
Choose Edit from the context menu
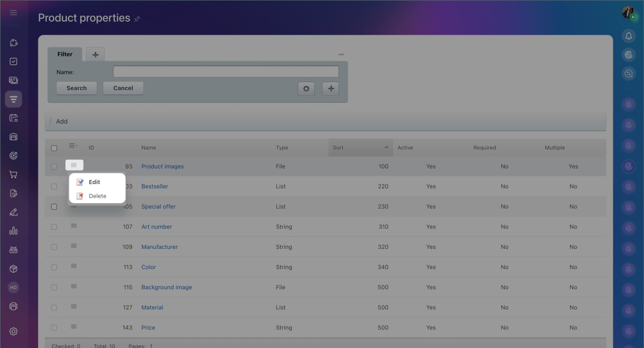tap(94, 182)
